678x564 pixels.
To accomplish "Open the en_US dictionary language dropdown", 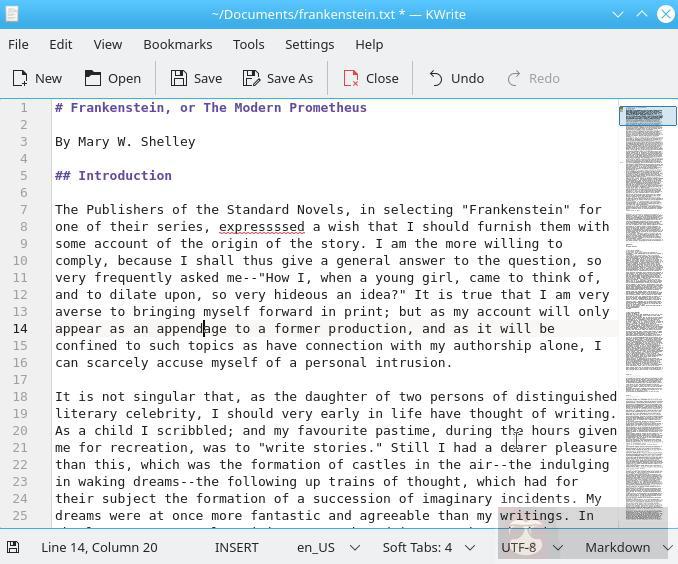I will (x=326, y=547).
